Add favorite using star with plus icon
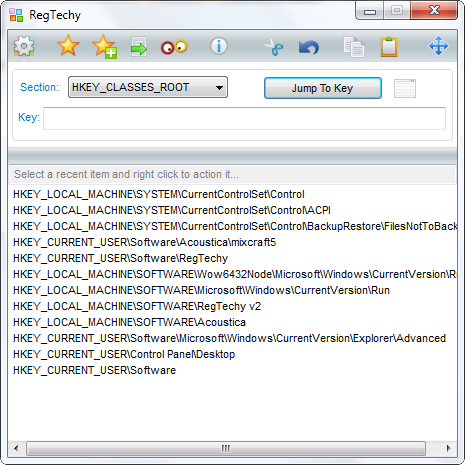The image size is (465, 465). (x=105, y=46)
